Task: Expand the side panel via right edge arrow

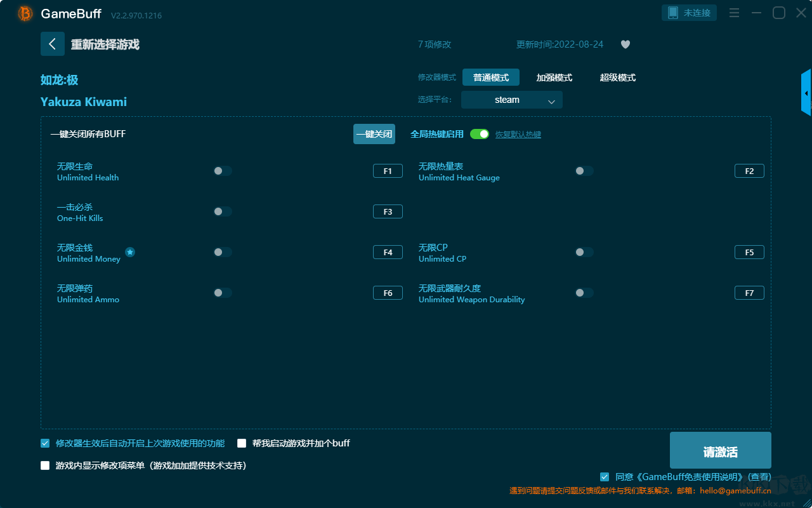Action: click(x=806, y=93)
